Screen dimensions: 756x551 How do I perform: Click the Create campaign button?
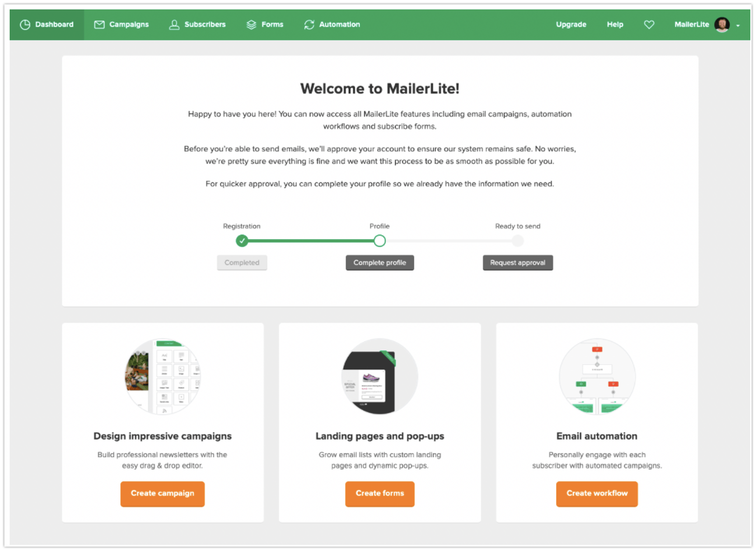pyautogui.click(x=162, y=494)
